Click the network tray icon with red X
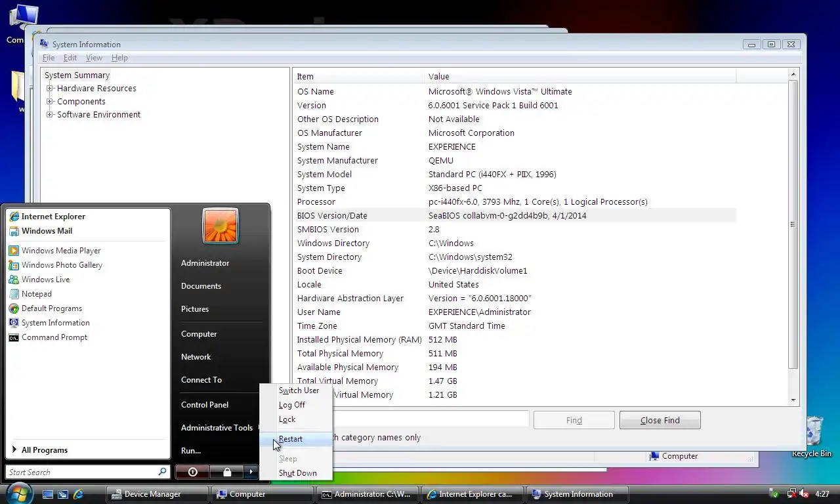840x504 pixels. click(792, 494)
